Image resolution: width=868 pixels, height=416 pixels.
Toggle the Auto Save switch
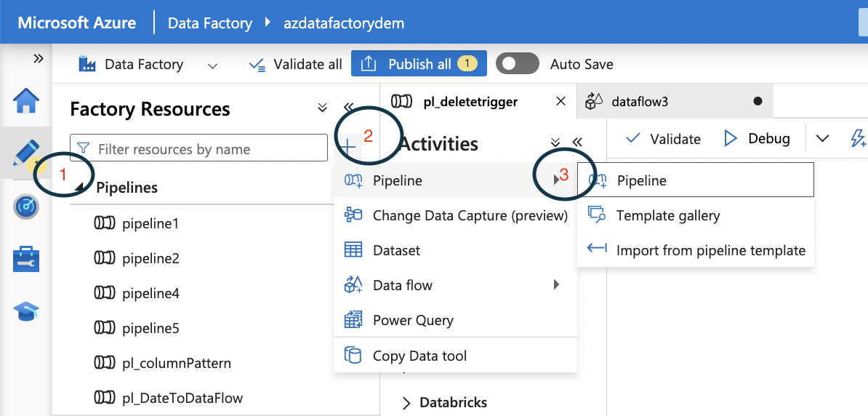click(x=517, y=64)
